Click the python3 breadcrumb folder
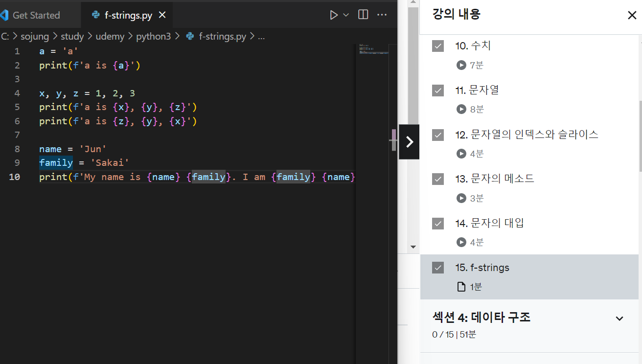This screenshot has width=642, height=364. click(153, 36)
